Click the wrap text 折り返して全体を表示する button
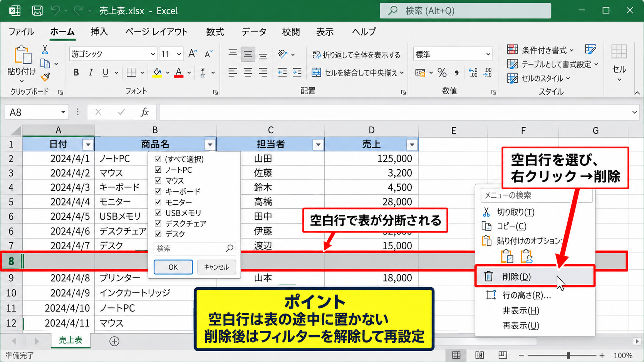This screenshot has width=644, height=362. tap(356, 55)
